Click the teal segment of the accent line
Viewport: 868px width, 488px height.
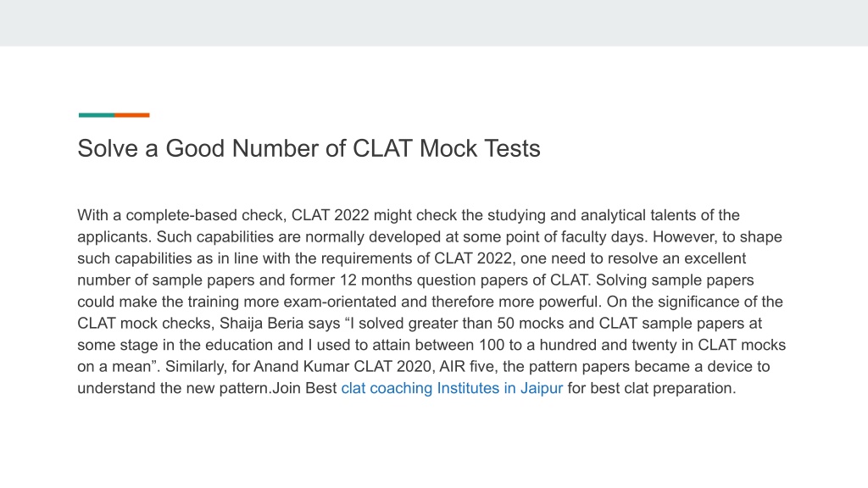pyautogui.click(x=97, y=115)
